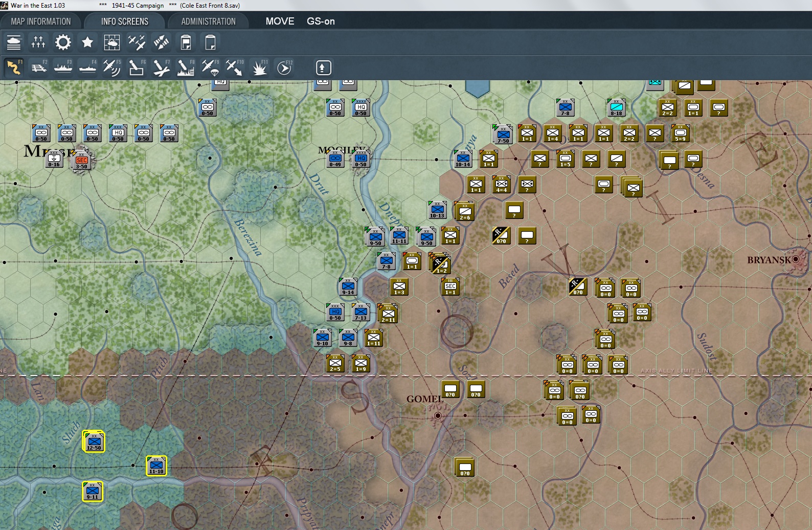Click the game icon in title bar
Image resolution: width=812 pixels, height=530 pixels.
(5, 5)
